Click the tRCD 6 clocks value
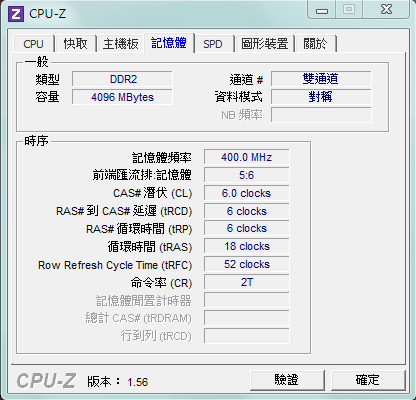This screenshot has height=400, width=416. pos(247,211)
